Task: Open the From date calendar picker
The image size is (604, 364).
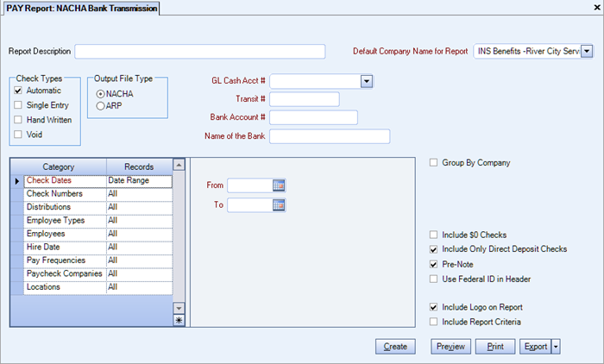Action: [279, 185]
